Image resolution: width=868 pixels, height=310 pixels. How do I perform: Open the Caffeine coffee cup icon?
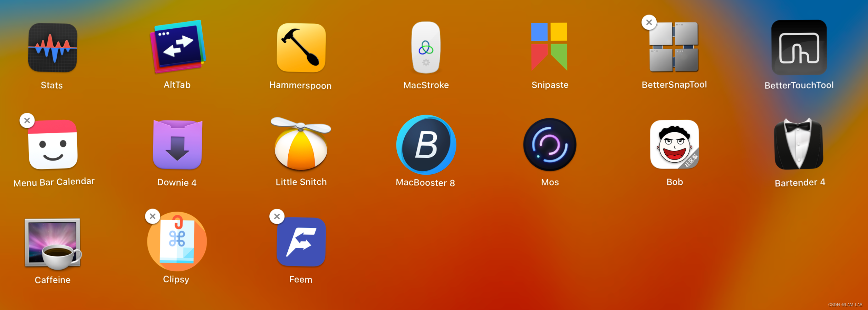[x=53, y=244]
